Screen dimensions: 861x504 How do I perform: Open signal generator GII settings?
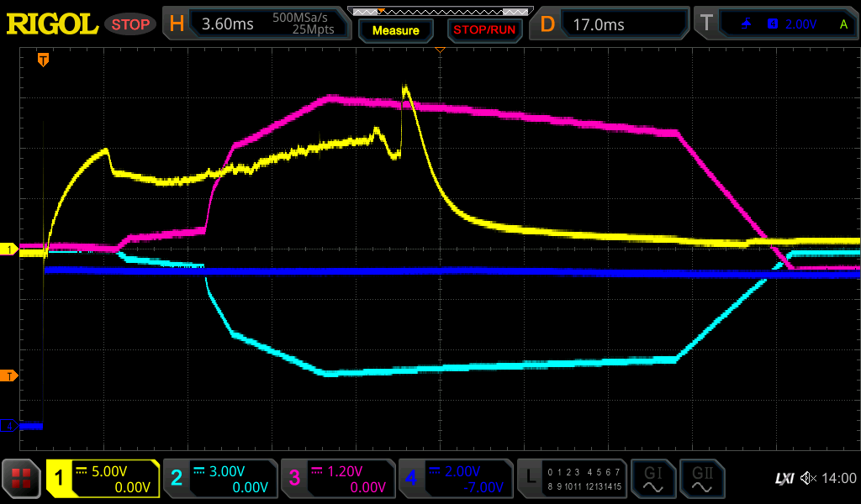(701, 479)
